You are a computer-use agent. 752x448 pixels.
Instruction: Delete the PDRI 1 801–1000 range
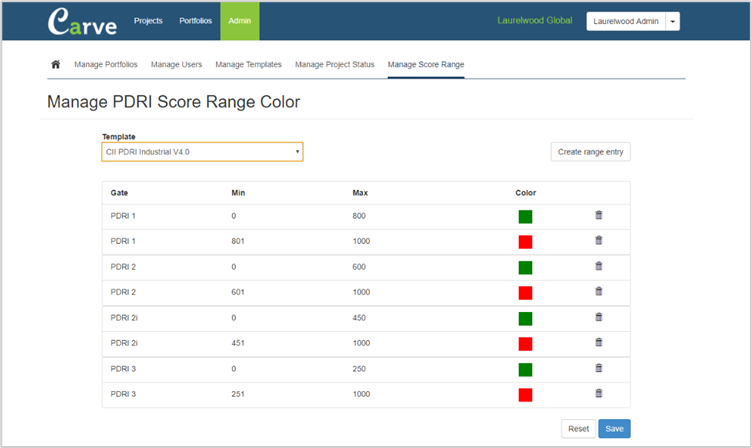(599, 240)
